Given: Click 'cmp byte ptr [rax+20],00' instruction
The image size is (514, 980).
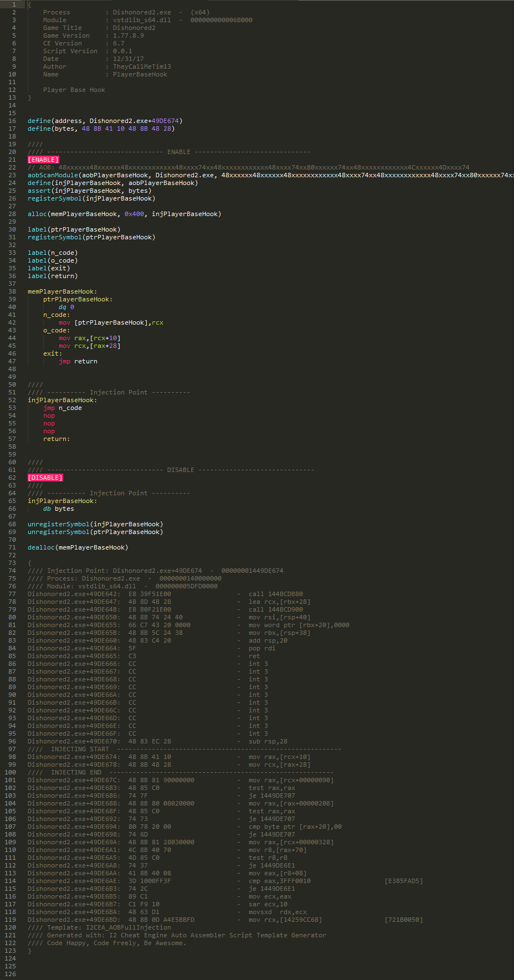Looking at the screenshot, I should (295, 827).
